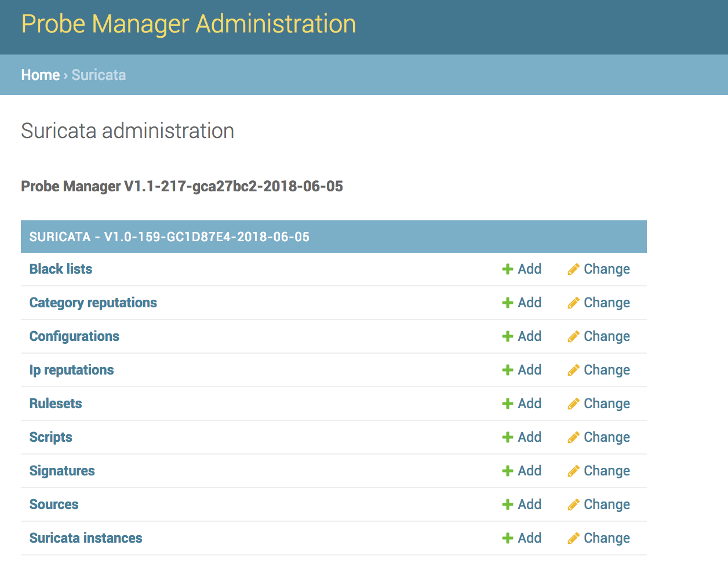Click the plus icon for Category reputations
Screen dimensions: 728x574
[x=508, y=303]
